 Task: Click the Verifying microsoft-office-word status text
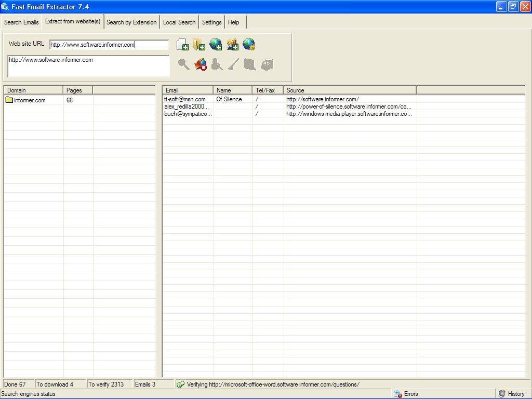(x=273, y=384)
